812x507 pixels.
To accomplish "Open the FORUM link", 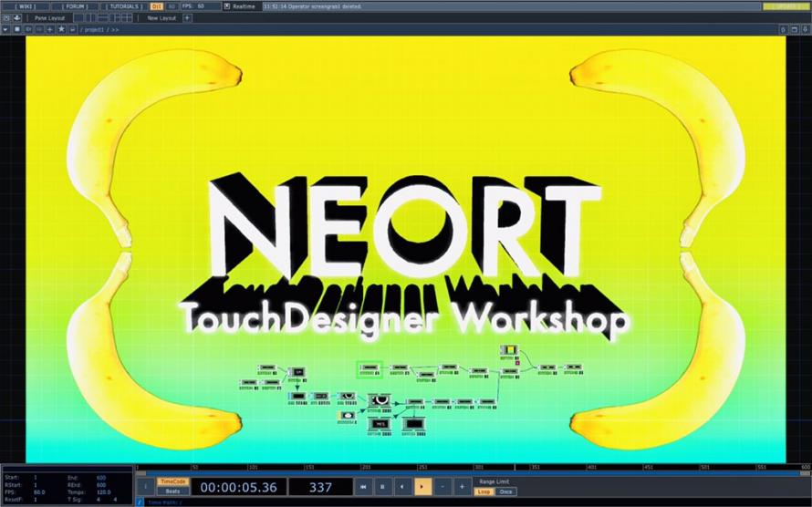I will pyautogui.click(x=76, y=6).
